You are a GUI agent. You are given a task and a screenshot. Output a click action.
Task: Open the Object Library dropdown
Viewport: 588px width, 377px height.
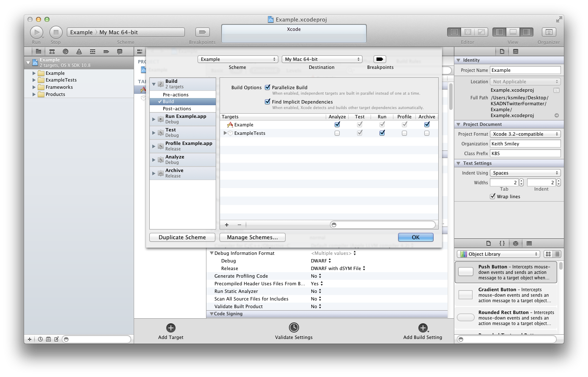(x=498, y=254)
